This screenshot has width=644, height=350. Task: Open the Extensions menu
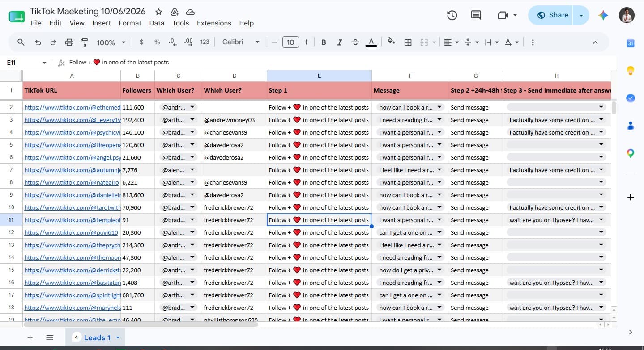(214, 23)
